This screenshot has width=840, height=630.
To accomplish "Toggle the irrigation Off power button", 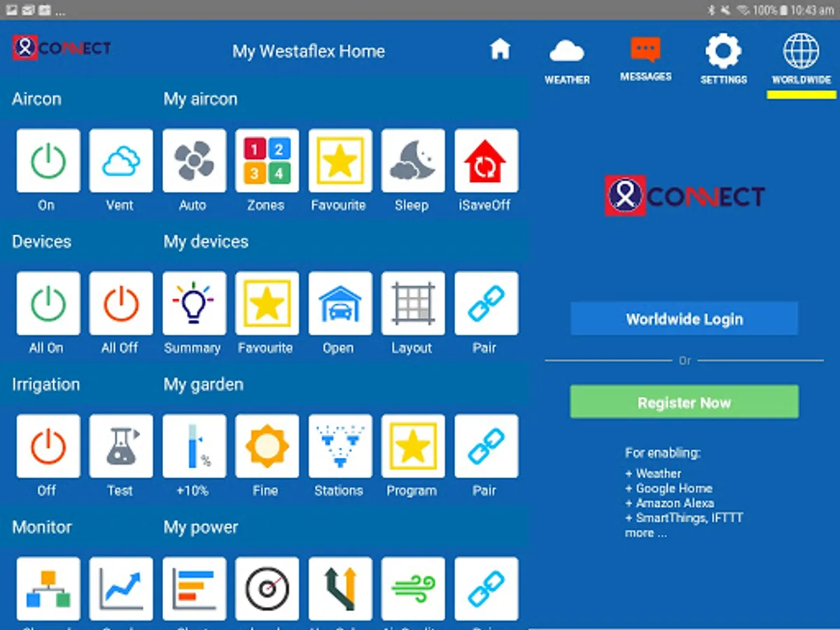I will click(x=48, y=446).
